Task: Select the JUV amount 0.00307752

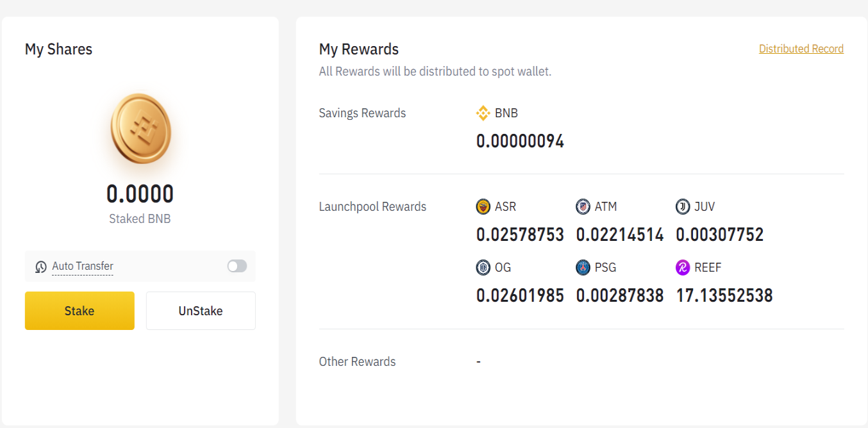Action: 720,235
